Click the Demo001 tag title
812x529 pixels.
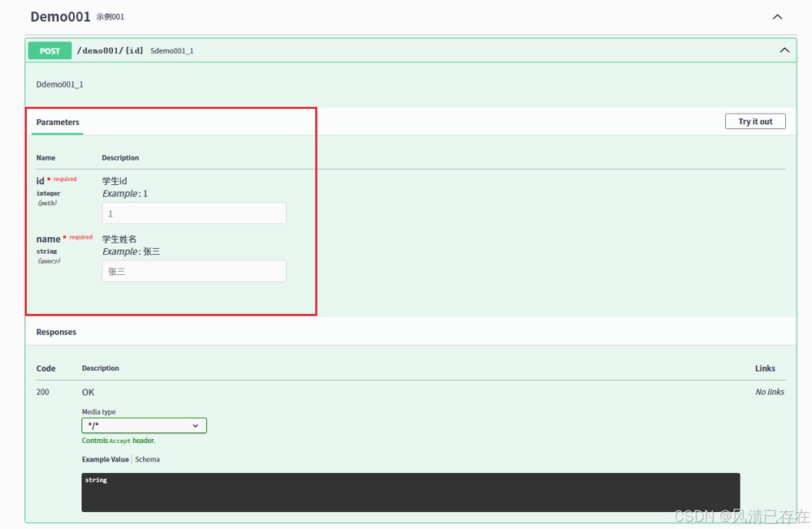point(61,16)
